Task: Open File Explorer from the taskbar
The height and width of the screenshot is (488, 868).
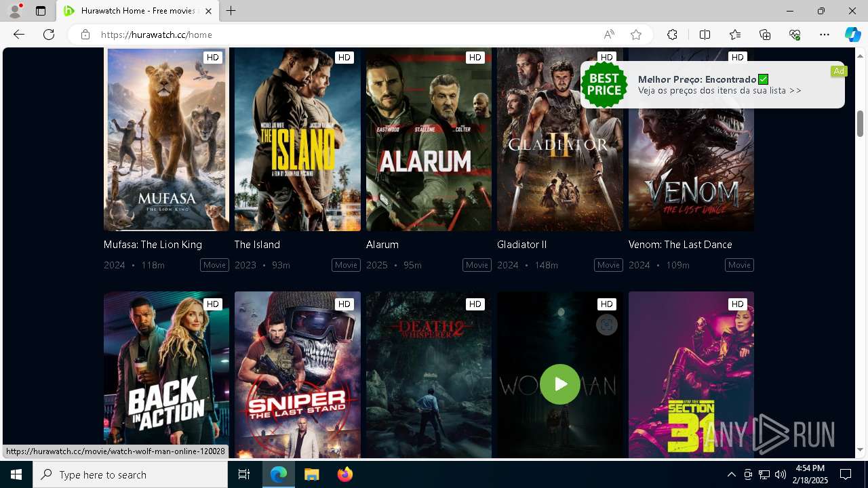Action: click(311, 474)
